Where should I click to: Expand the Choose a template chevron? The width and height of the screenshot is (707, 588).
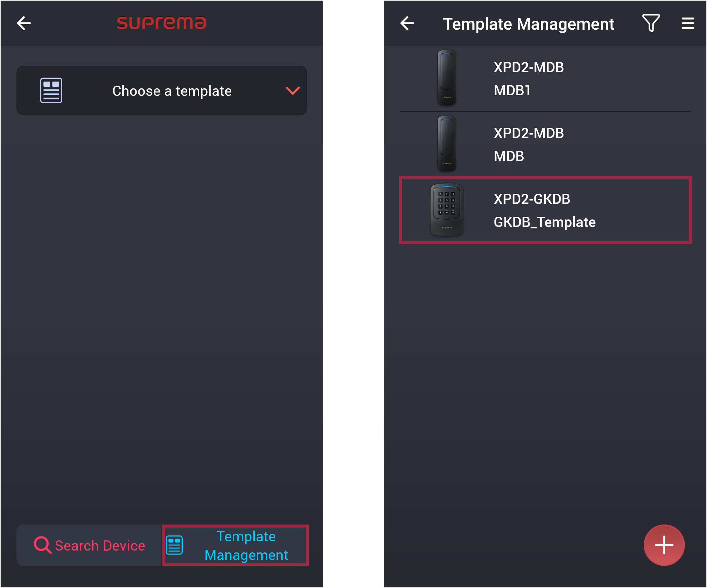pos(292,90)
